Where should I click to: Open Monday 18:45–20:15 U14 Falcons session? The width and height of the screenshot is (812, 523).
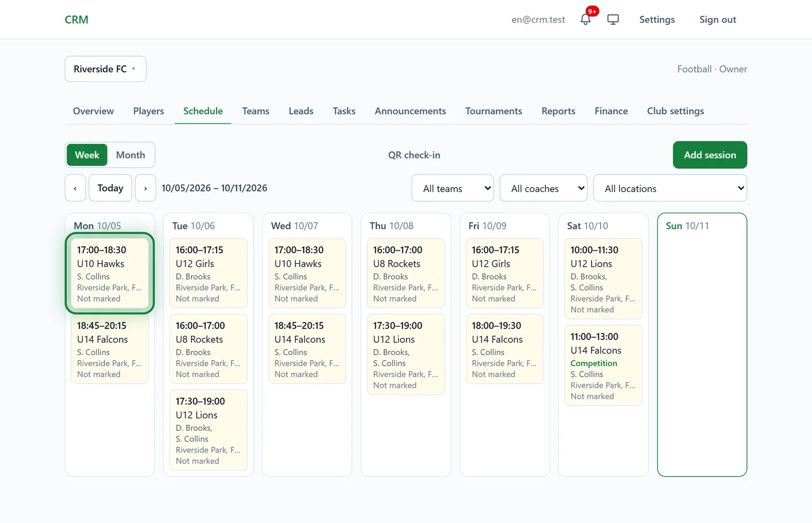(x=110, y=348)
